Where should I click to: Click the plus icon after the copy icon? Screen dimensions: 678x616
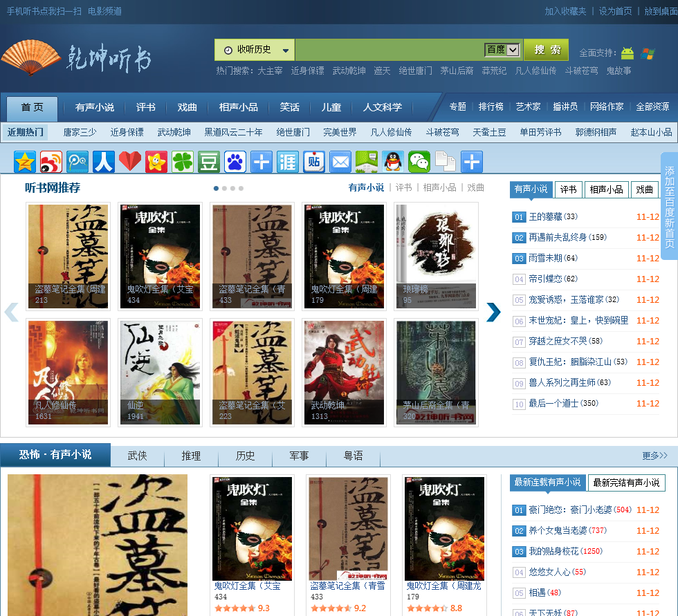point(472,162)
